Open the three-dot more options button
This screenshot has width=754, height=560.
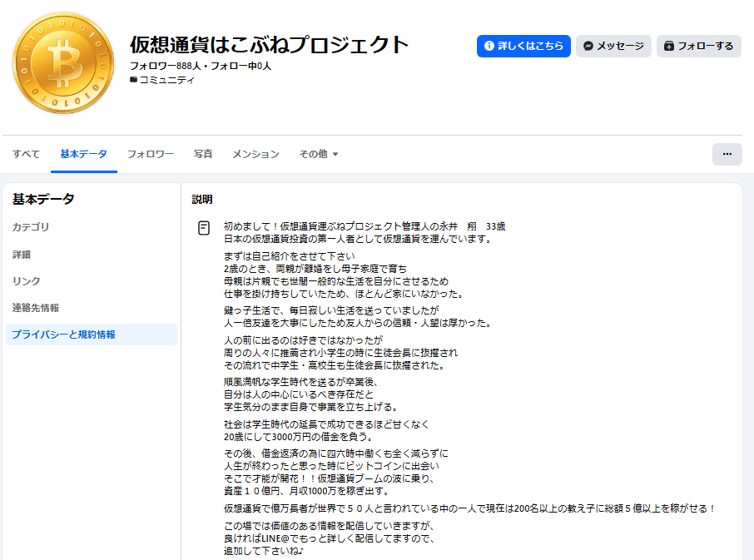(x=727, y=154)
